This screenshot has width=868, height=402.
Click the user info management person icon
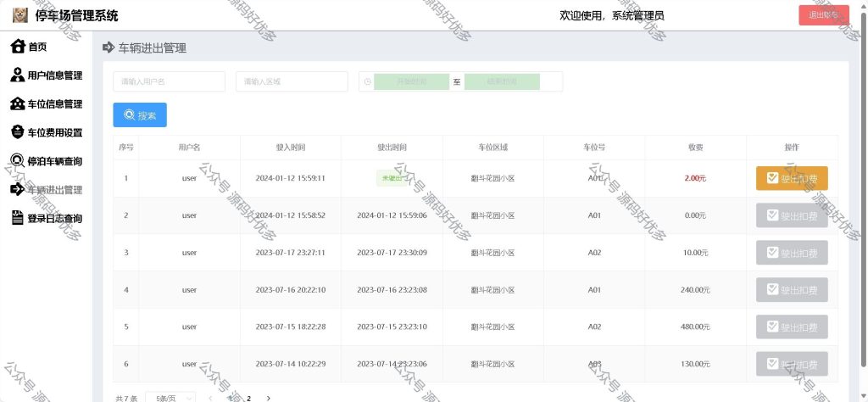(x=18, y=75)
